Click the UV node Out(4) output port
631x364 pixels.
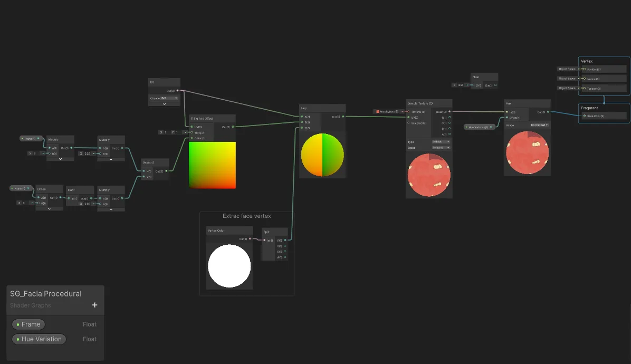177,91
